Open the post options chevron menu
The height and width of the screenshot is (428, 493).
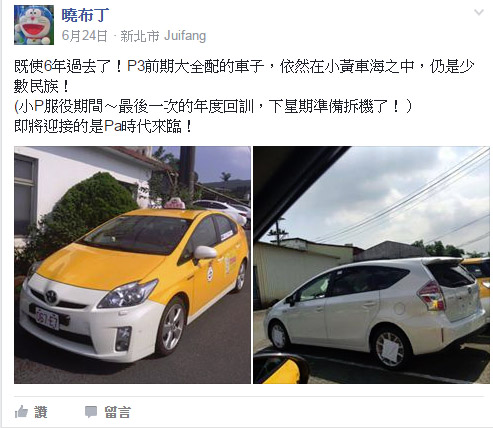pyautogui.click(x=479, y=13)
